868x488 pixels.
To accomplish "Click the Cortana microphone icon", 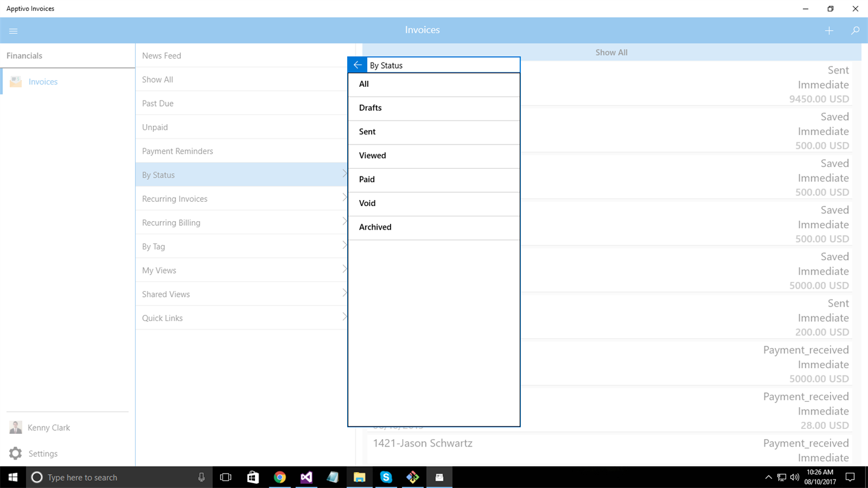I will click(x=201, y=477).
